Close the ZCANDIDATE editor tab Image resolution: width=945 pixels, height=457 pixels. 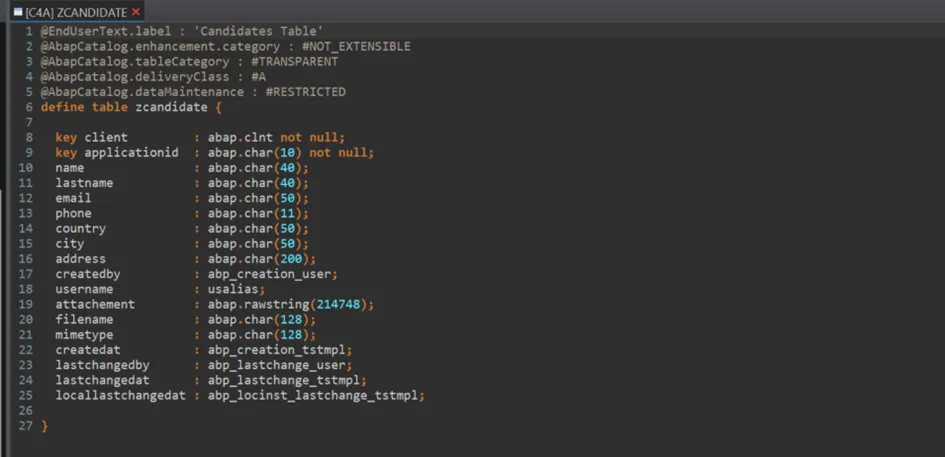point(136,12)
